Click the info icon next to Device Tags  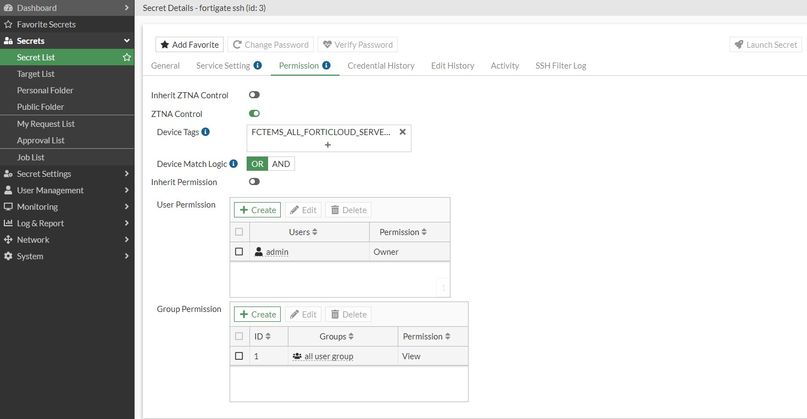coord(205,132)
